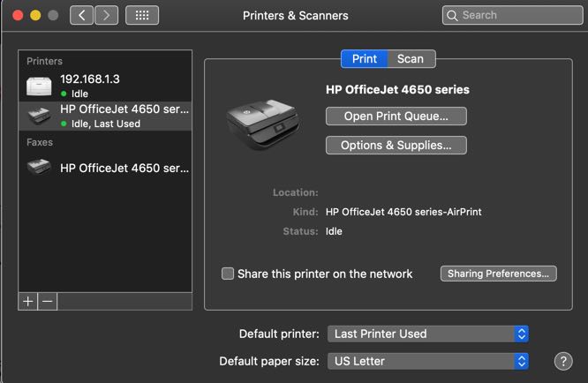Click the yellow minimize window button
The width and height of the screenshot is (588, 383).
[x=35, y=15]
